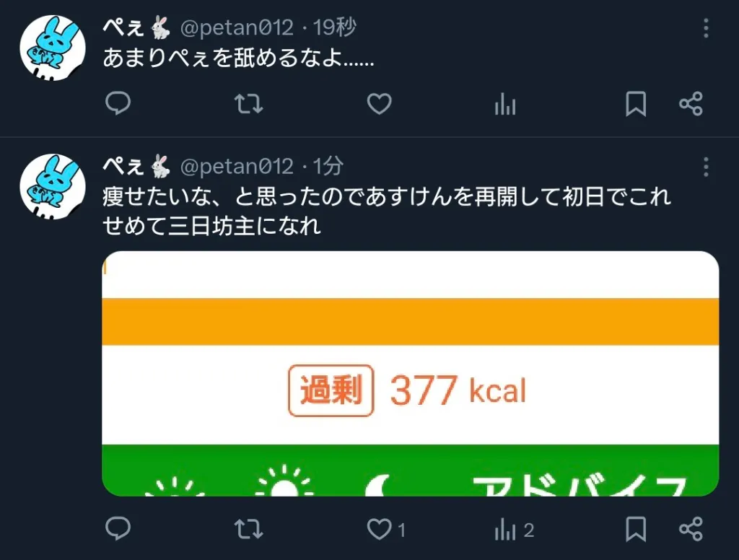Share the top tweet from 19秒 ago
The height and width of the screenshot is (560, 739).
coord(691,104)
